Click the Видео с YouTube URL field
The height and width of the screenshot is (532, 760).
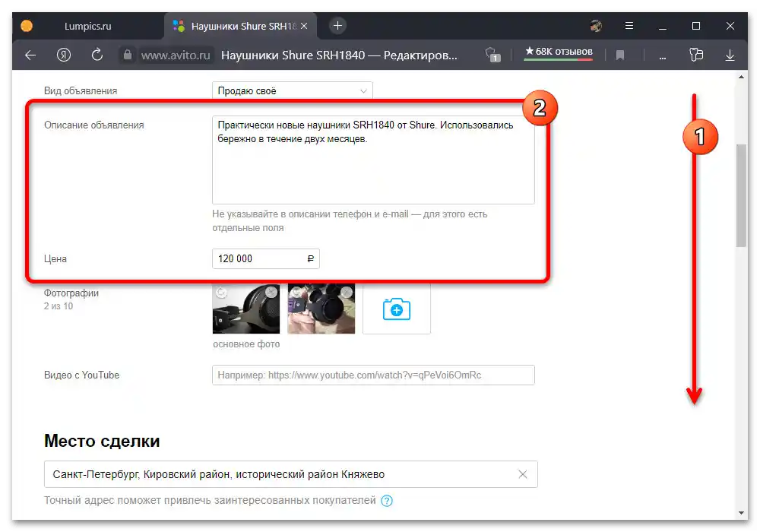[x=373, y=375]
